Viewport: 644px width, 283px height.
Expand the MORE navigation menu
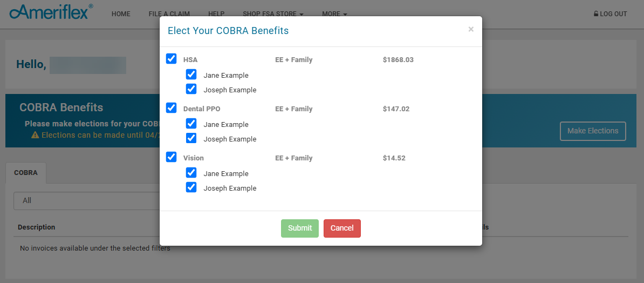pyautogui.click(x=334, y=14)
